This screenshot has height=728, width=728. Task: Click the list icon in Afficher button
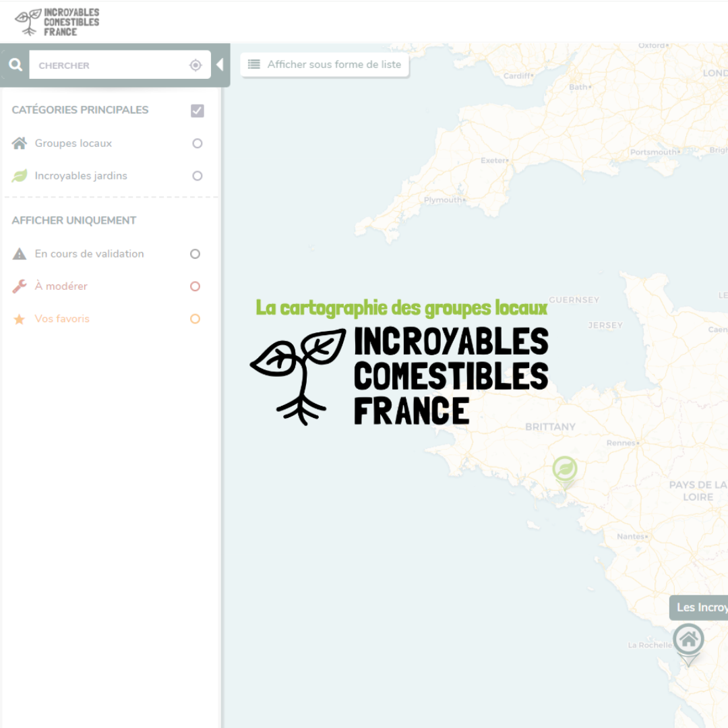[254, 64]
